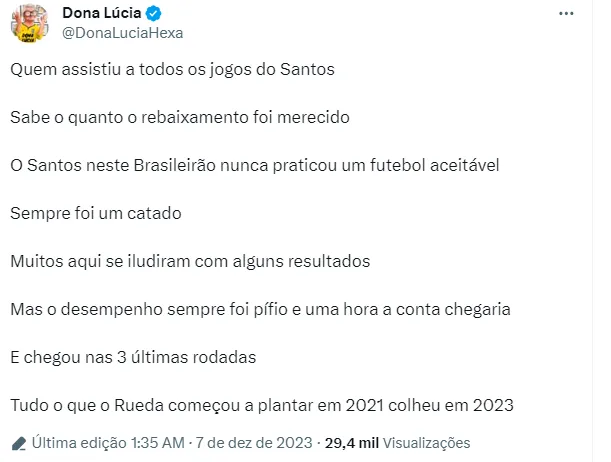Click the date 7 de dez de 2023
Image resolution: width=611 pixels, height=462 pixels.
click(254, 442)
